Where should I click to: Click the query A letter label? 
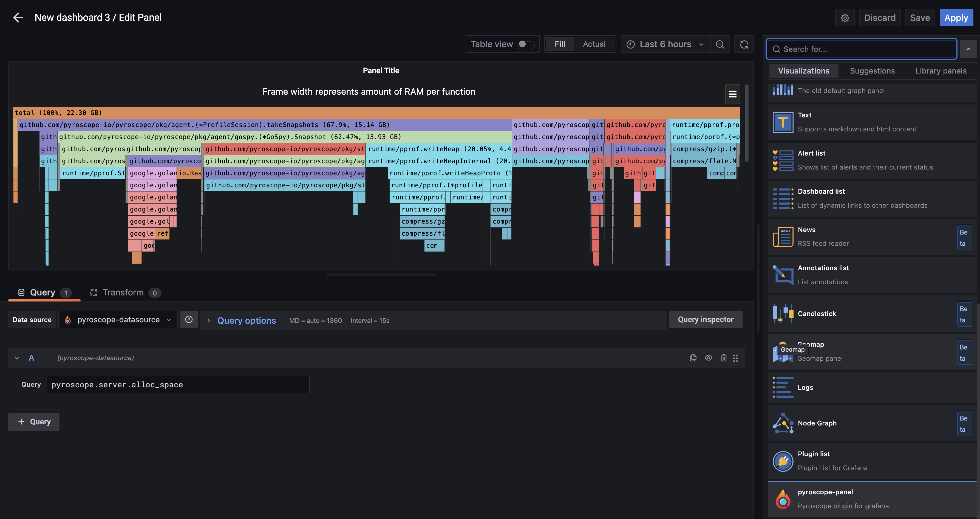click(x=32, y=358)
